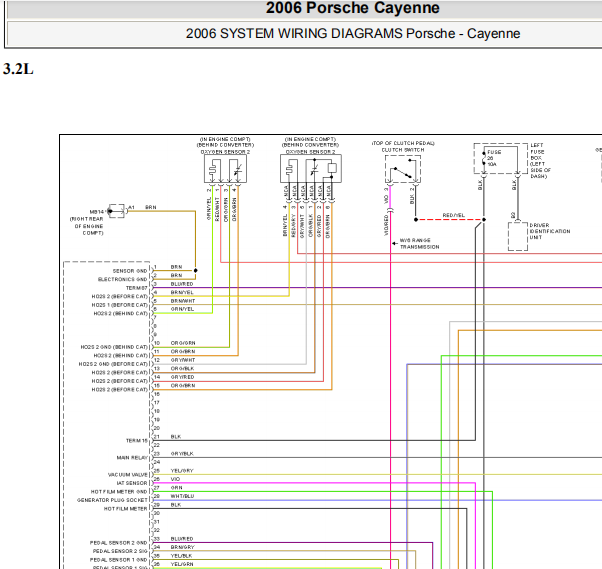Screen dimensions: 602x569
Task: Click the IAT Sensor VIO wire label
Action: pos(175,479)
